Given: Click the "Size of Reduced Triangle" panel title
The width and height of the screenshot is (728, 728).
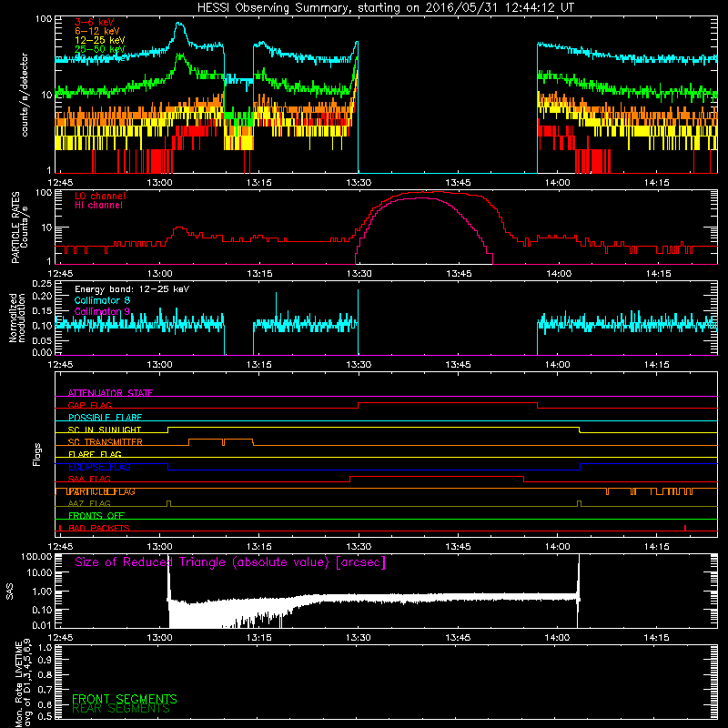Looking at the screenshot, I should (x=230, y=562).
